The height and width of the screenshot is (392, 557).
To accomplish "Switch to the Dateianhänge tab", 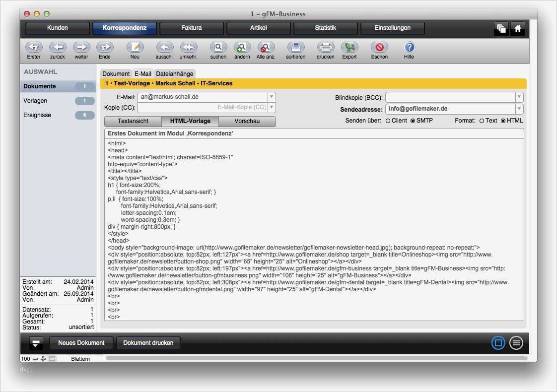I will (174, 73).
